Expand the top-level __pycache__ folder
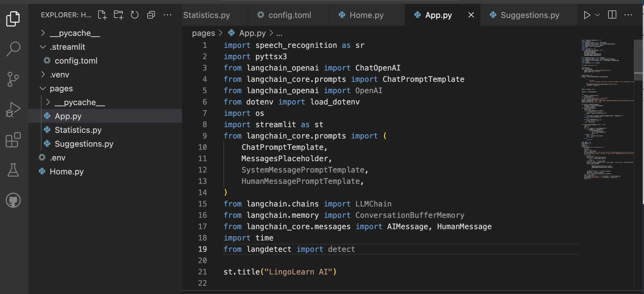 43,33
